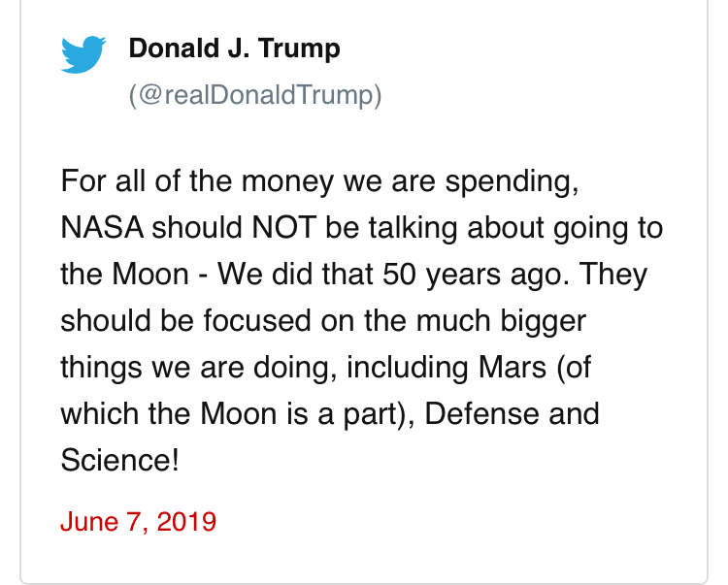The width and height of the screenshot is (728, 585).
Task: Click the blue Twitter bird icon
Action: (x=83, y=54)
